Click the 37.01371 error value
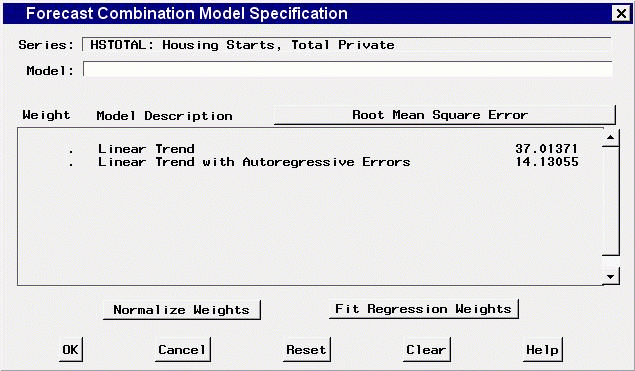The width and height of the screenshot is (635, 371). pyautogui.click(x=547, y=149)
